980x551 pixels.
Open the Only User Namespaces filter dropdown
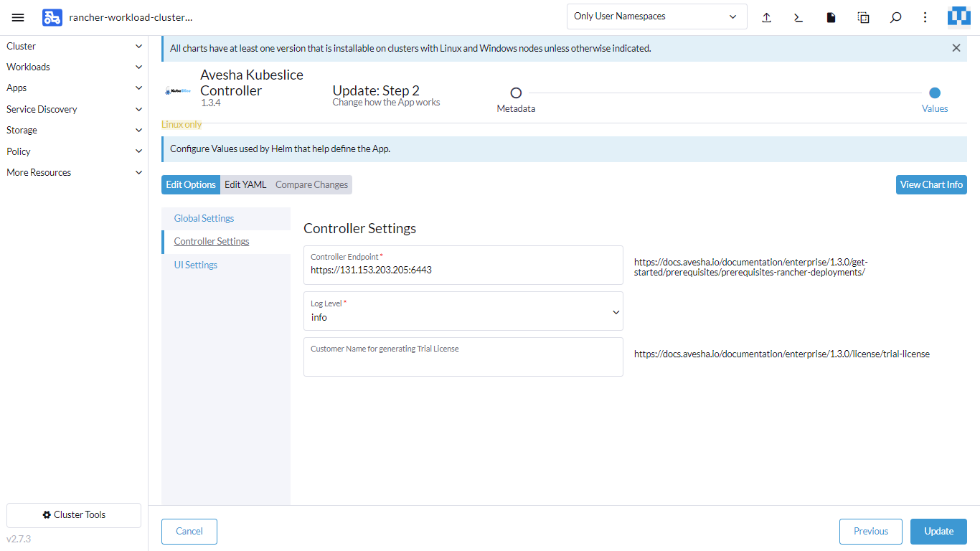(x=656, y=17)
